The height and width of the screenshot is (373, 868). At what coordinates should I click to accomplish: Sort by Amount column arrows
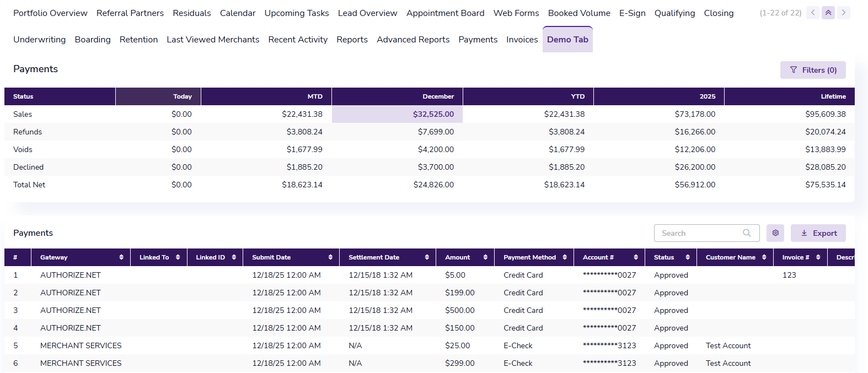485,257
